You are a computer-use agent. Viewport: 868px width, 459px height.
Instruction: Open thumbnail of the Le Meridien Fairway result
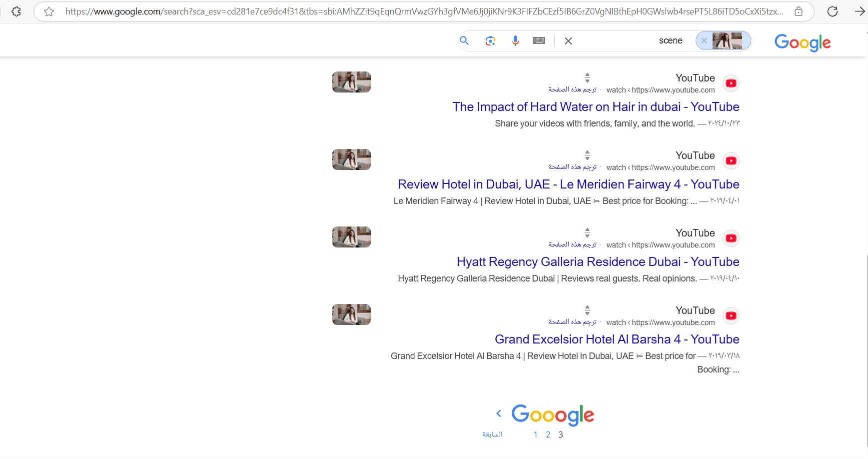[x=351, y=159]
